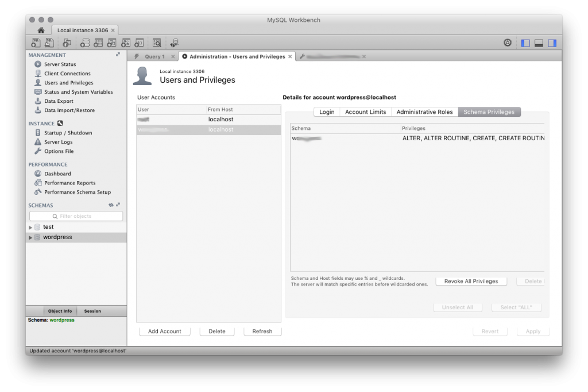Select the Administration - Users and Privileges tab
Screen dimensions: 588x392
point(237,57)
